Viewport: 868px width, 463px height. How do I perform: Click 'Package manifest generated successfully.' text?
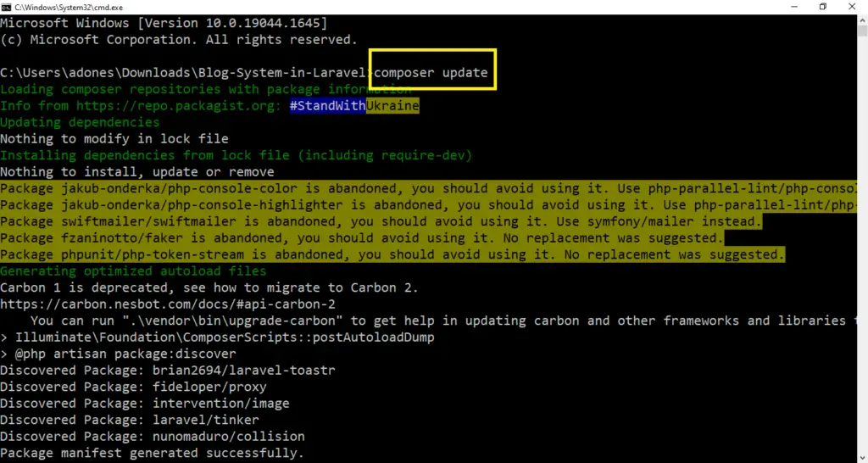(151, 453)
